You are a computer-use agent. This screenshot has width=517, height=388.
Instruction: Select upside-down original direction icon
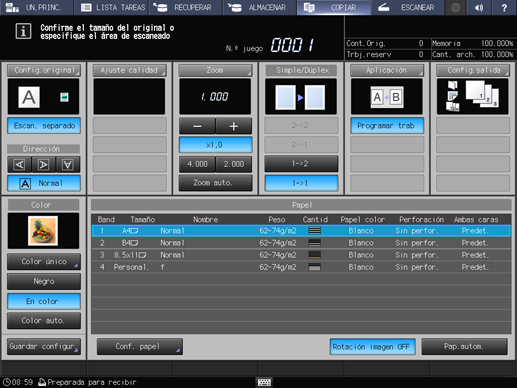click(68, 164)
